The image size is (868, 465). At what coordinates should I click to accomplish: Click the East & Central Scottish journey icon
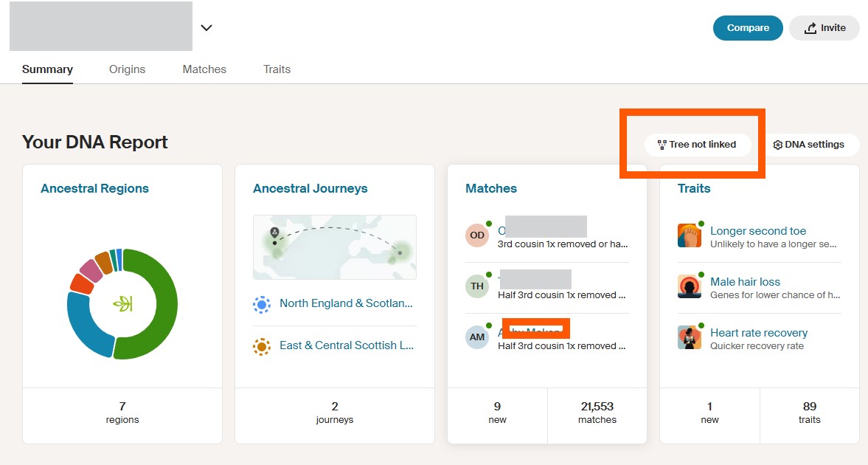coord(261,346)
